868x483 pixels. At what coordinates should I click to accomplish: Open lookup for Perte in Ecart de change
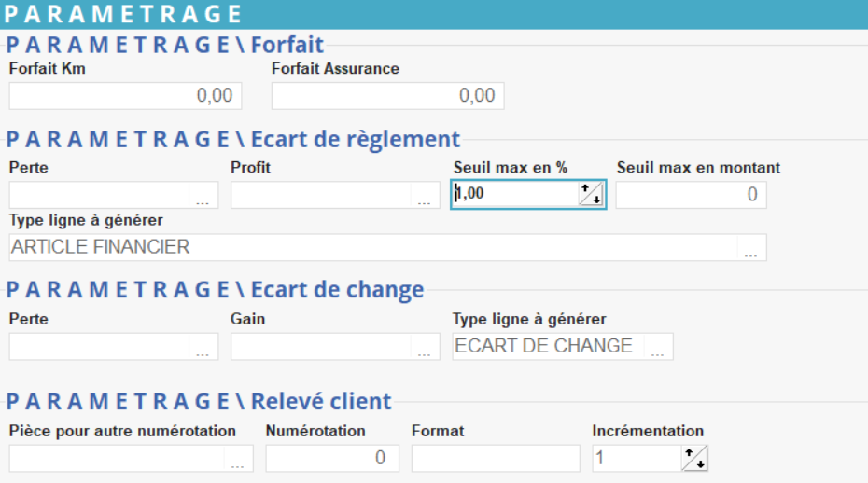coord(203,348)
